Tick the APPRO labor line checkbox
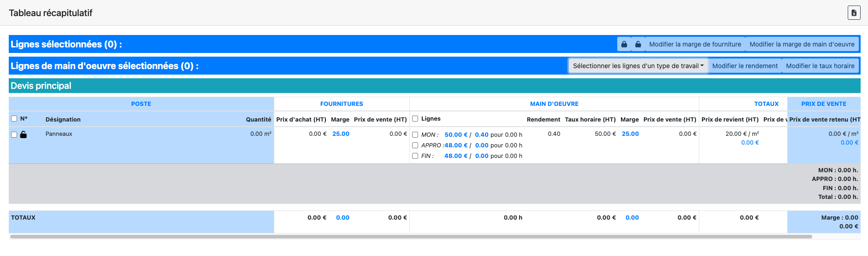The width and height of the screenshot is (868, 256). (415, 145)
